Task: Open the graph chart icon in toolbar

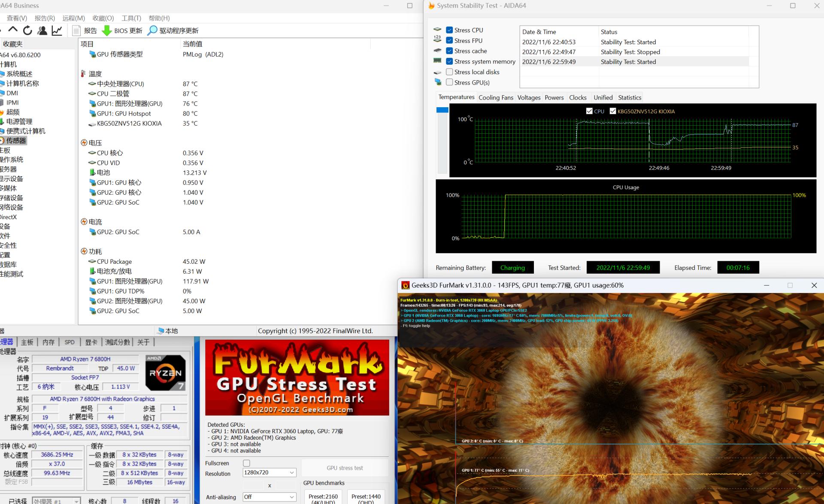Action: [57, 30]
